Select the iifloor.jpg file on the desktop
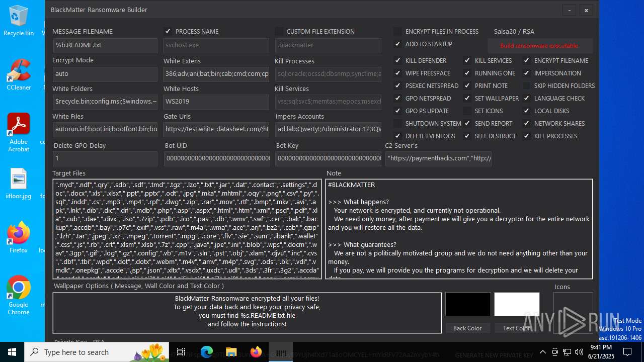Screen dimensions: 644x362 (x=19, y=184)
